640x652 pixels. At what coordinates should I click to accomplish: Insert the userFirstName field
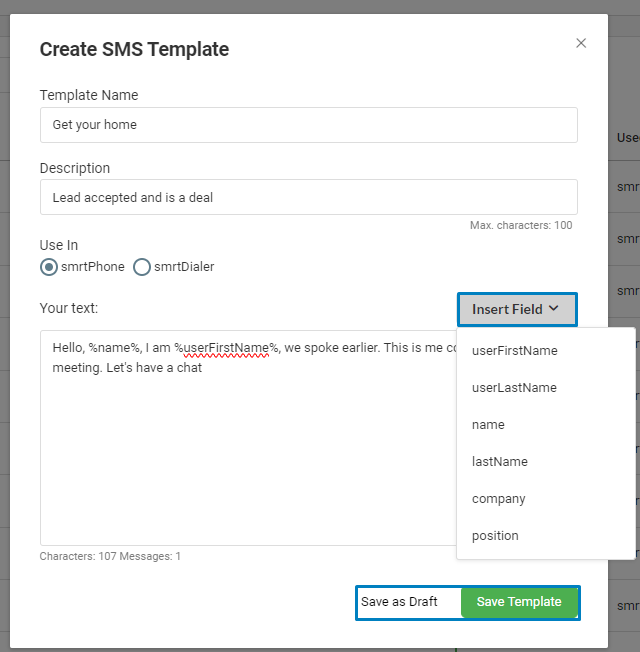coord(514,350)
